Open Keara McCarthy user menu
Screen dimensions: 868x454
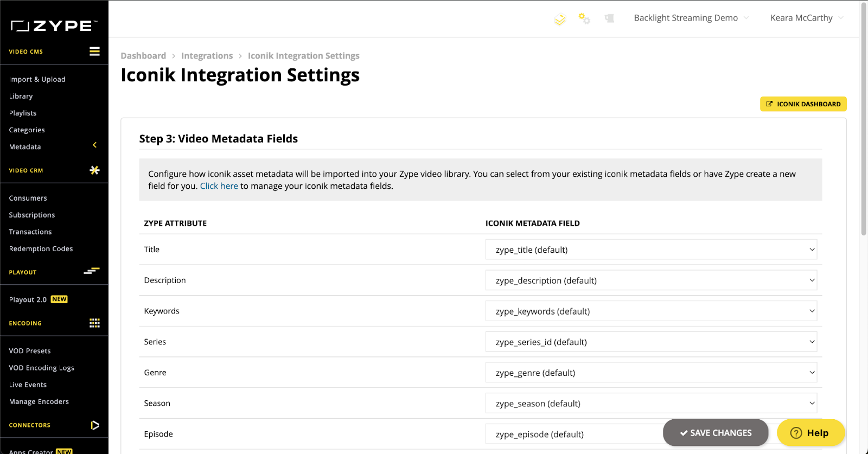click(807, 18)
